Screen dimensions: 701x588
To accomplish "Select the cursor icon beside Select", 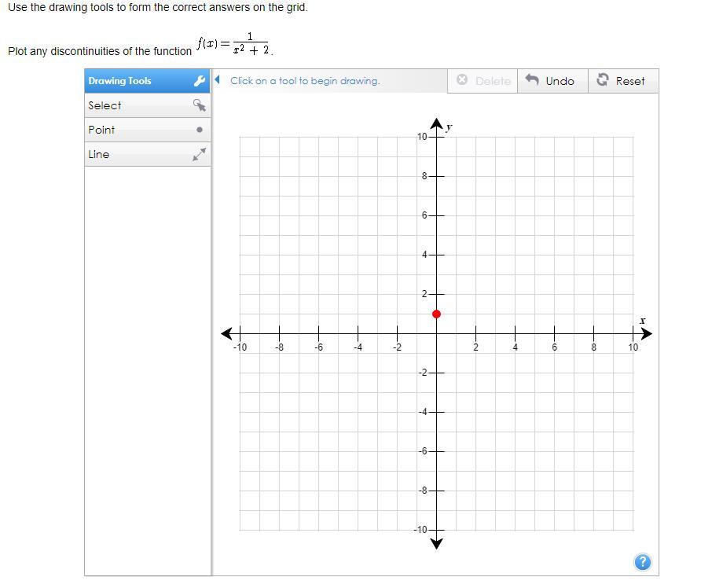I will tap(200, 105).
